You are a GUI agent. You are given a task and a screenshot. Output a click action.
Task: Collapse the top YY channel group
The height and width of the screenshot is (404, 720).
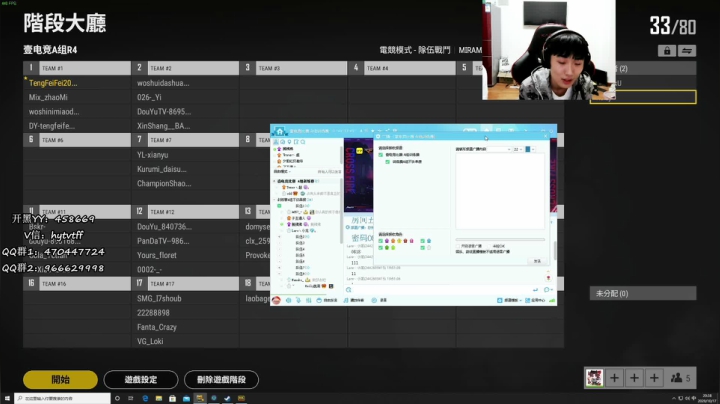click(x=275, y=181)
